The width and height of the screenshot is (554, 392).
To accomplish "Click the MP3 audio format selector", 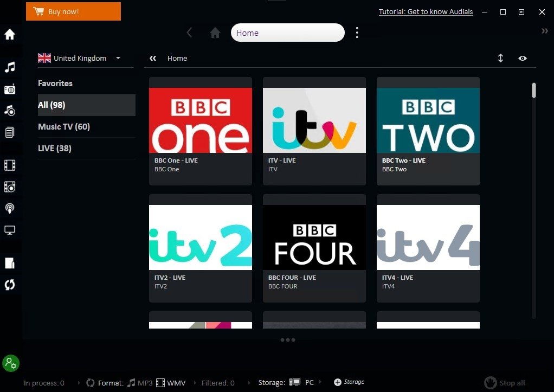I will [x=140, y=383].
